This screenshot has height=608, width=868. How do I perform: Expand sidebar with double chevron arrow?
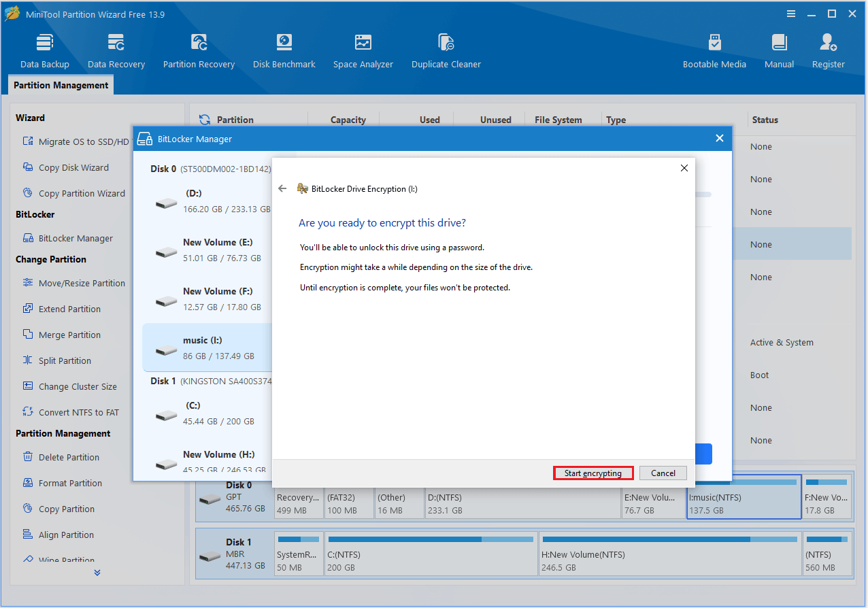(x=97, y=573)
